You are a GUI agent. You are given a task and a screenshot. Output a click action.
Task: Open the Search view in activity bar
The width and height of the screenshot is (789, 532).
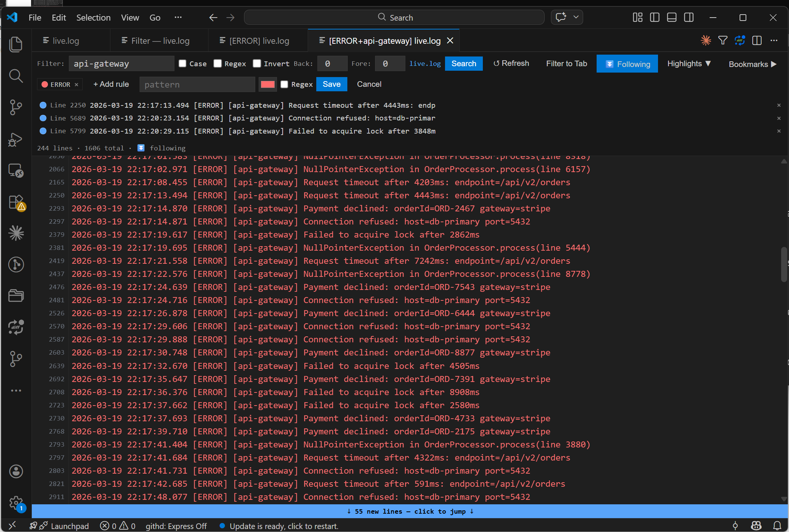pyautogui.click(x=16, y=76)
